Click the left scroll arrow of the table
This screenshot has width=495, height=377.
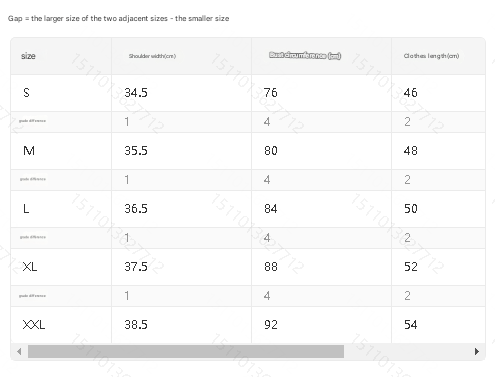tap(19, 351)
